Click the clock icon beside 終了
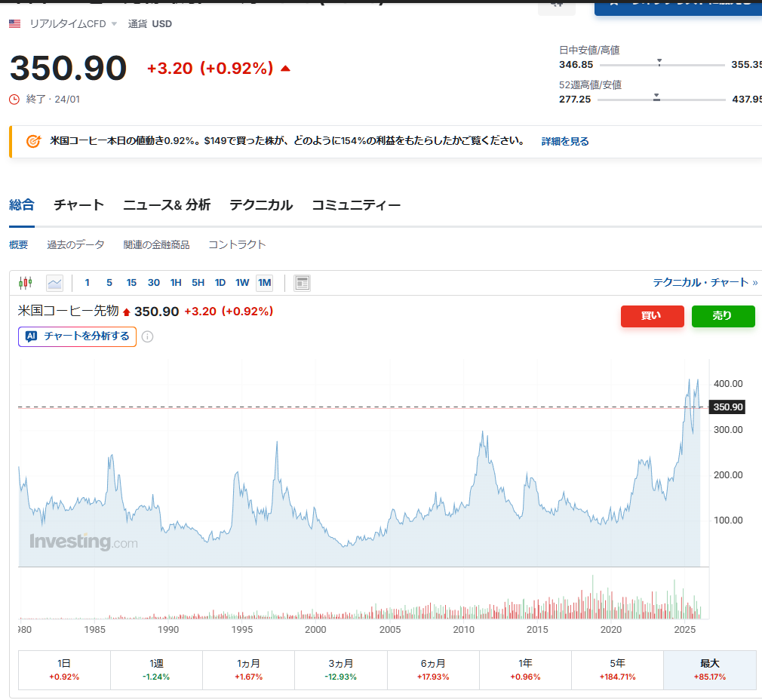The width and height of the screenshot is (762, 700). click(x=14, y=99)
